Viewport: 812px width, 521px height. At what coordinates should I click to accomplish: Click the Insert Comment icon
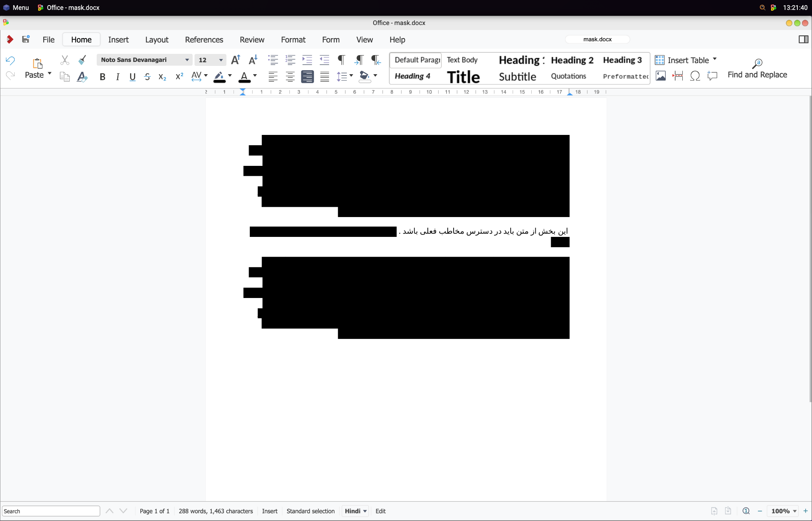coord(712,76)
